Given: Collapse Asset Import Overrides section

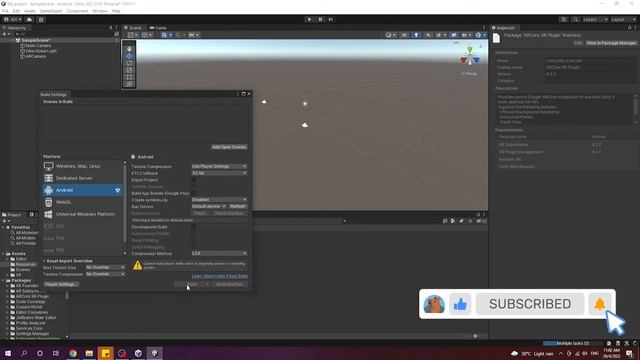Looking at the screenshot, I should [44, 261].
